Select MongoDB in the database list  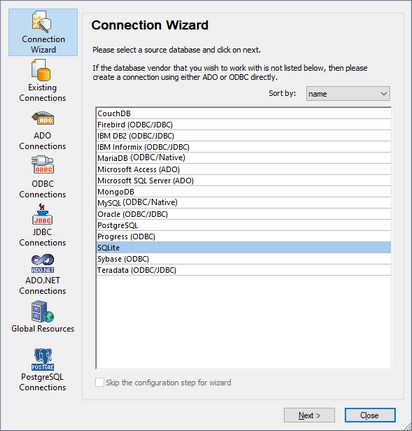point(244,192)
